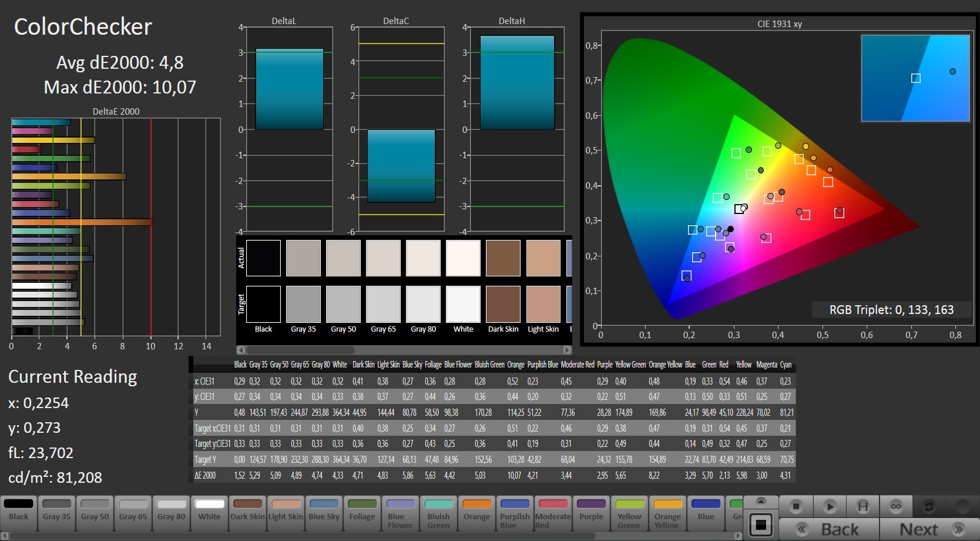Go Back to previous page

(829, 529)
